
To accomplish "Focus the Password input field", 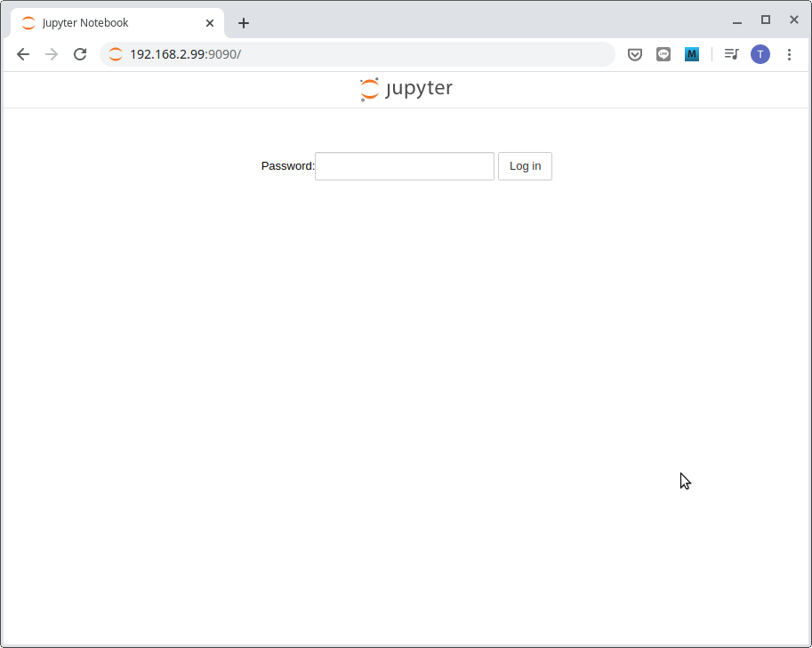I will (405, 166).
